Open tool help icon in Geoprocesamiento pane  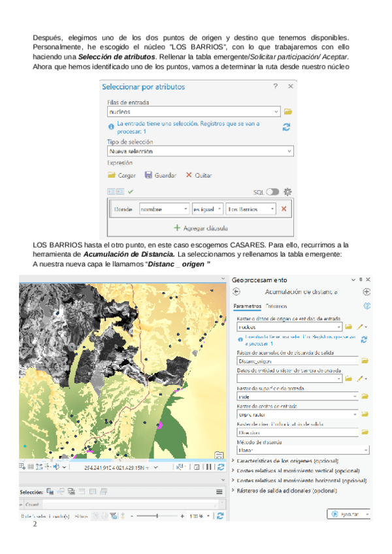coord(367,306)
